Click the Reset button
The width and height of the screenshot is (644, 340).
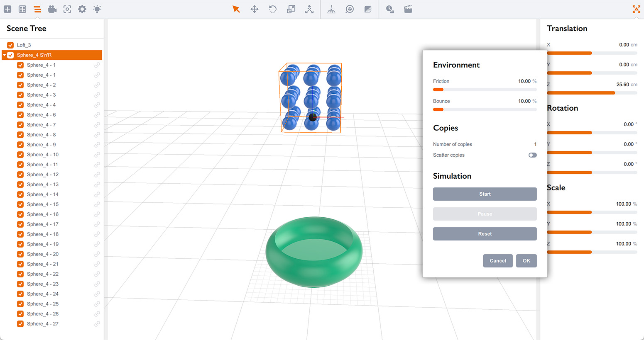[485, 233]
